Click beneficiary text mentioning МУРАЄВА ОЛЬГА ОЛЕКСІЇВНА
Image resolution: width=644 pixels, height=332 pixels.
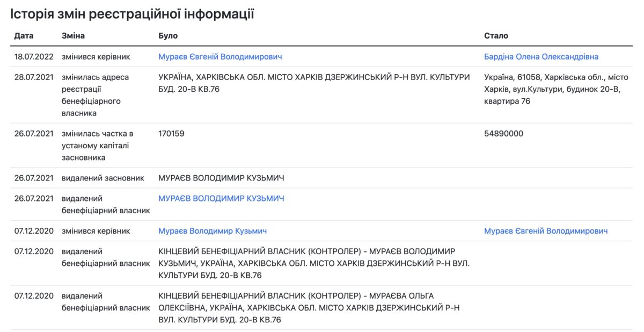point(309,308)
